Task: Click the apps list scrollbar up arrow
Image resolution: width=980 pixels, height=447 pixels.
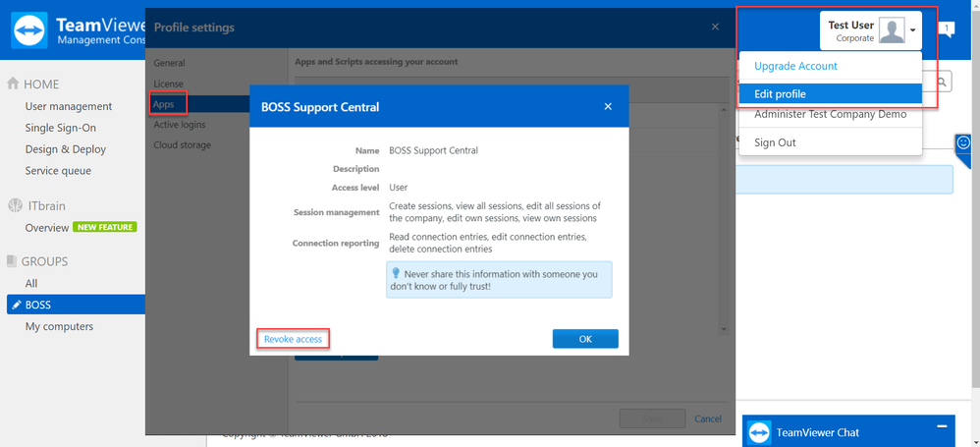Action: coord(724,109)
